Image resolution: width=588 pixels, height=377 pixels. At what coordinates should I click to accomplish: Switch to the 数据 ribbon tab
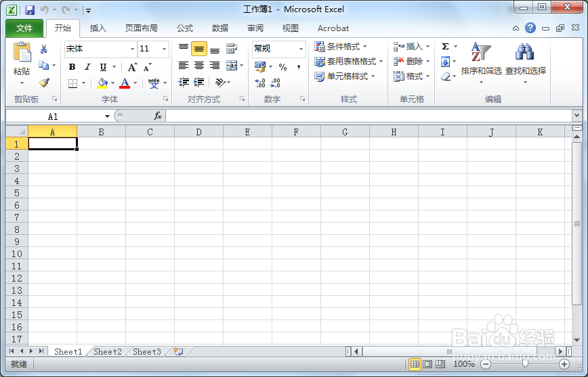tap(219, 28)
